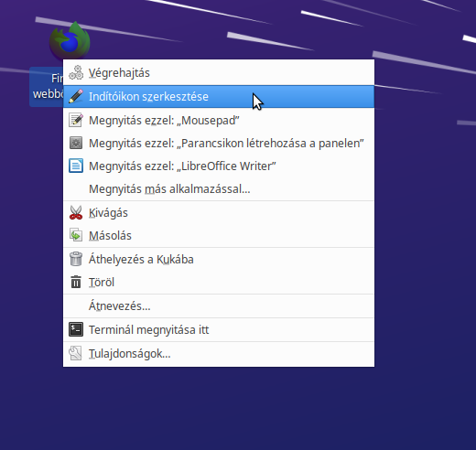The height and width of the screenshot is (450, 476).
Task: Open Tulajdonságok… properties entry
Action: click(x=219, y=354)
